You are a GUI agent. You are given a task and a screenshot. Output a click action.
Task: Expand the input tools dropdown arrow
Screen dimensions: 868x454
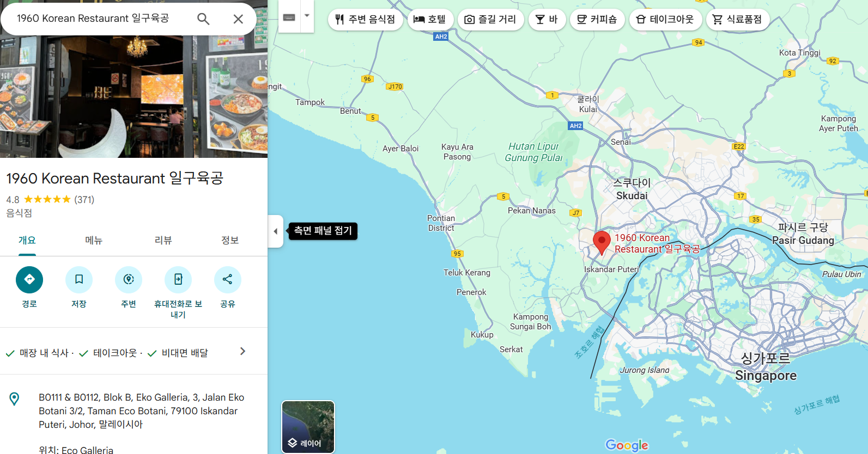(307, 16)
